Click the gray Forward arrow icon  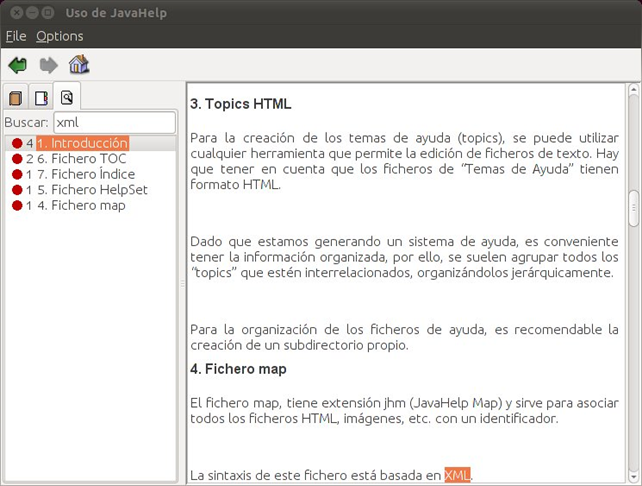click(48, 65)
